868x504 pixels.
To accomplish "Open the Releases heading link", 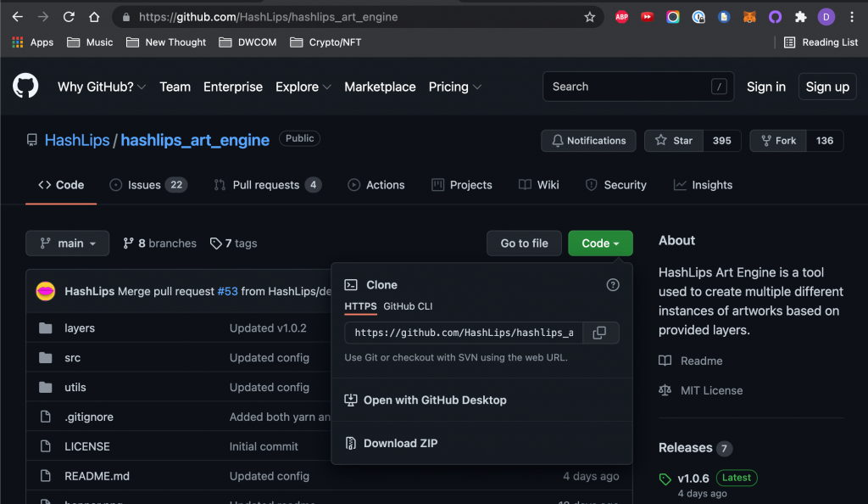I will (x=685, y=447).
